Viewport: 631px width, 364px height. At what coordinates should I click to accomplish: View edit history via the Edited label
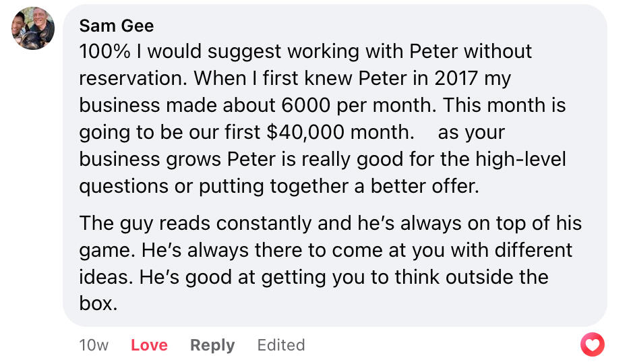(x=281, y=345)
